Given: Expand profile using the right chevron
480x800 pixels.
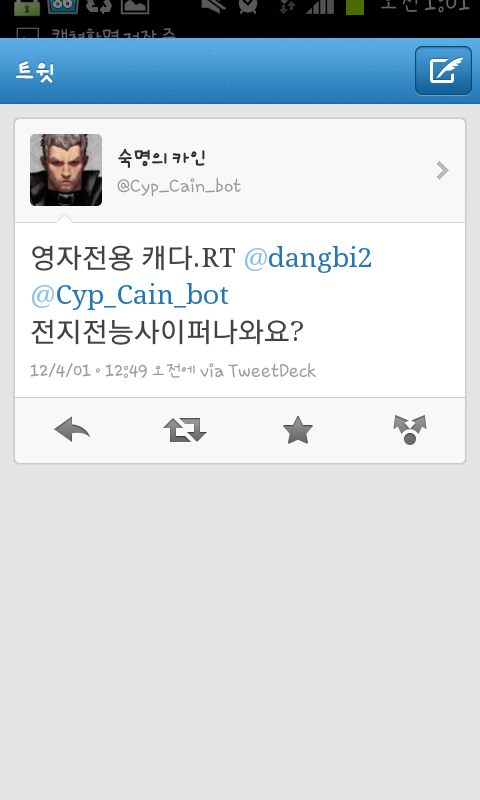Looking at the screenshot, I should 442,170.
